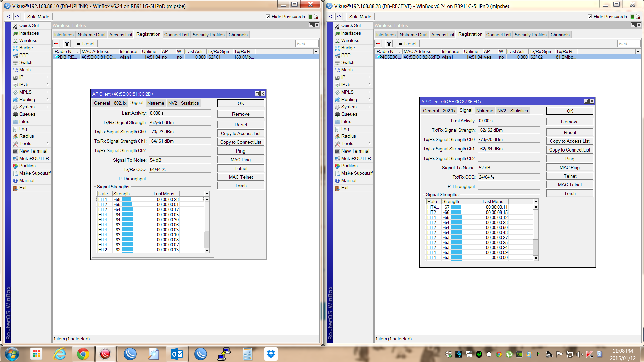Click MAC Ping in AP Client CC:2D dialog

[241, 160]
